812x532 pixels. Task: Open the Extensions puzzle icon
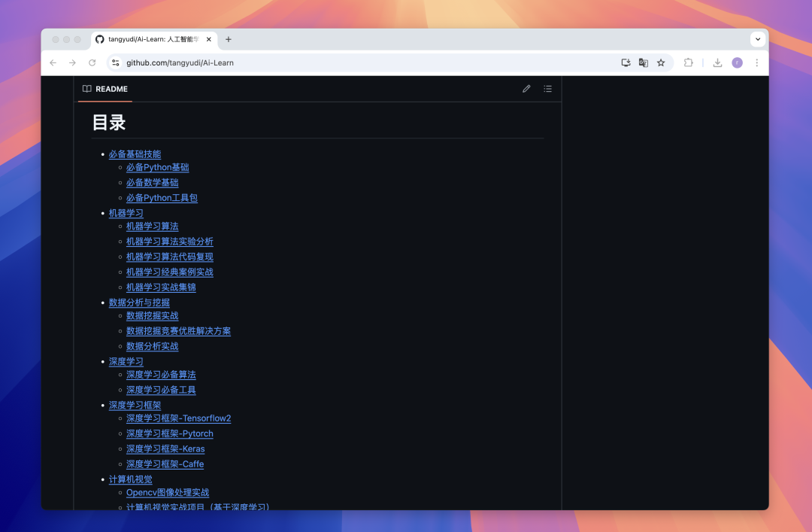688,62
